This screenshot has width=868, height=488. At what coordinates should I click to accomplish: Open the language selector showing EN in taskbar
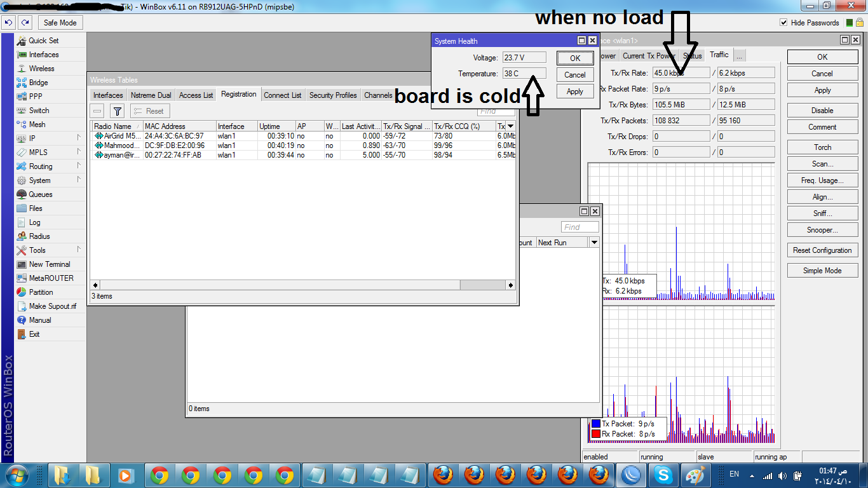(733, 475)
